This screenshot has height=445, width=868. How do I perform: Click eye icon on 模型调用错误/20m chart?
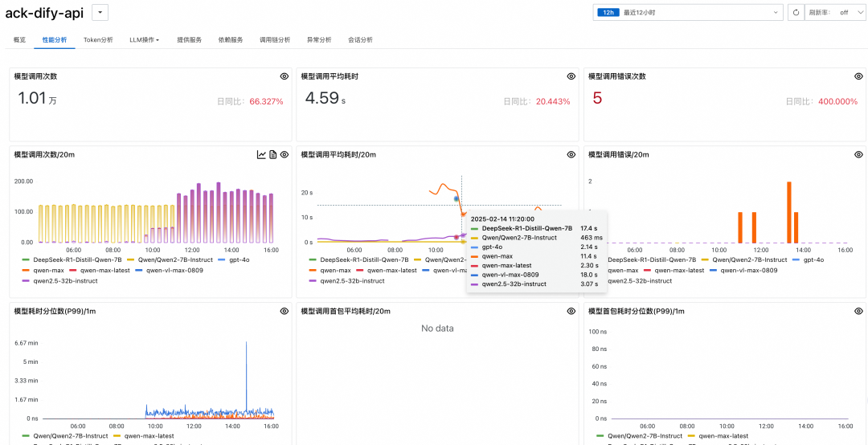858,154
